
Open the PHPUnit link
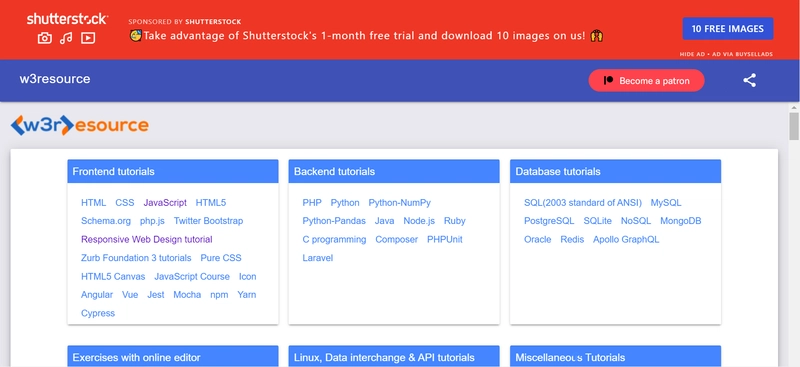[x=445, y=239]
